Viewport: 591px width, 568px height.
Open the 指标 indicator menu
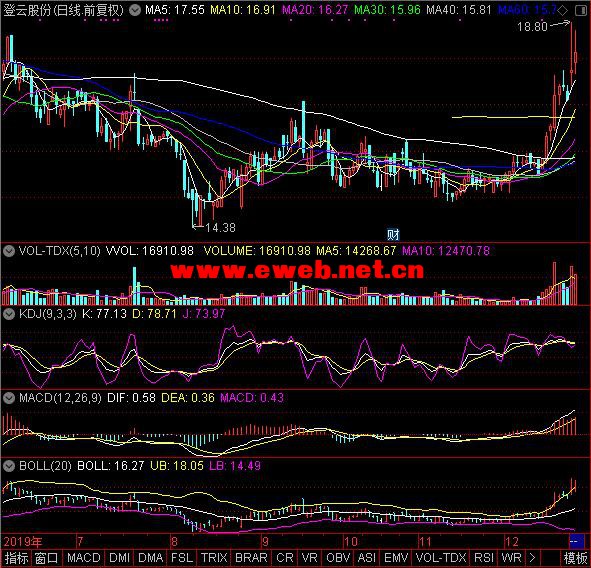click(16, 558)
